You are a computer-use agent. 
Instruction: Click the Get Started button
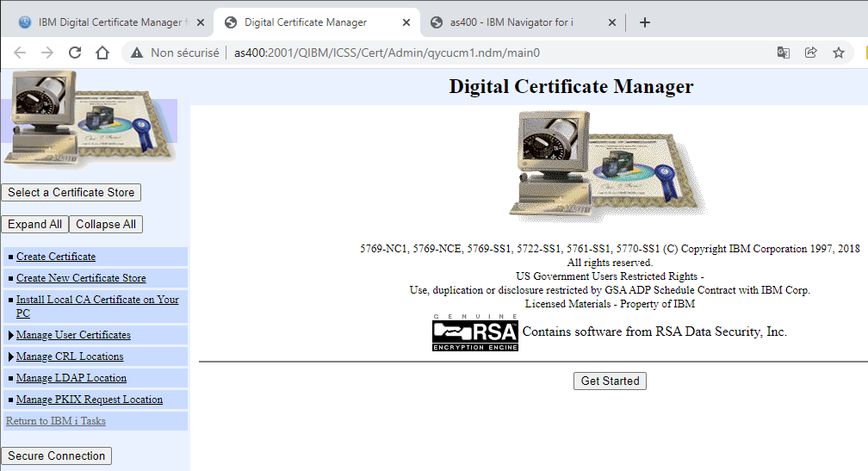[x=610, y=381]
